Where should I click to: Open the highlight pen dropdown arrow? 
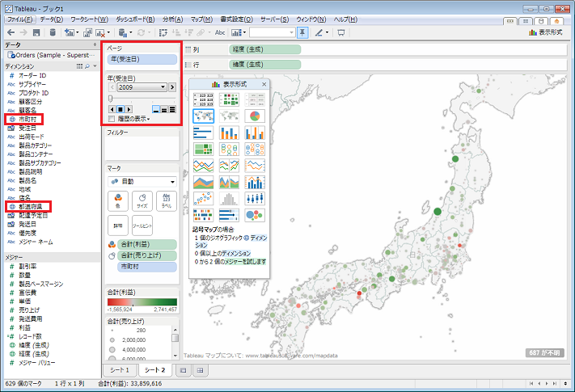(x=327, y=32)
